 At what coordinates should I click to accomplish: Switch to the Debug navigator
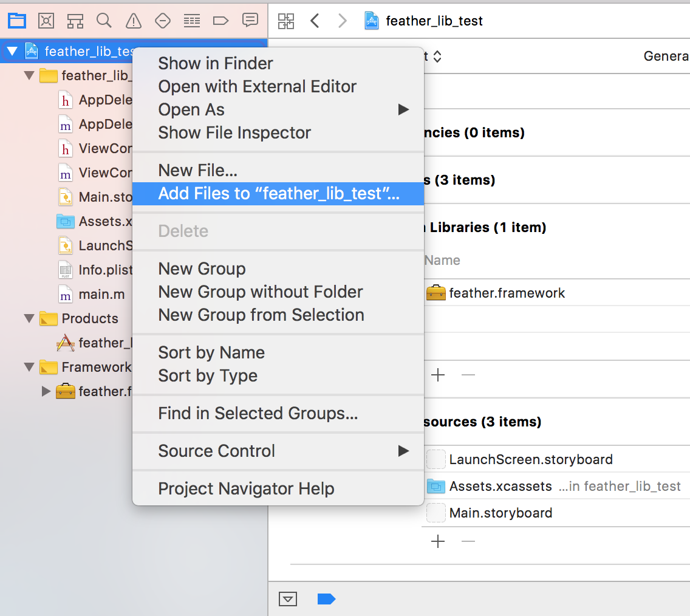coord(191,21)
